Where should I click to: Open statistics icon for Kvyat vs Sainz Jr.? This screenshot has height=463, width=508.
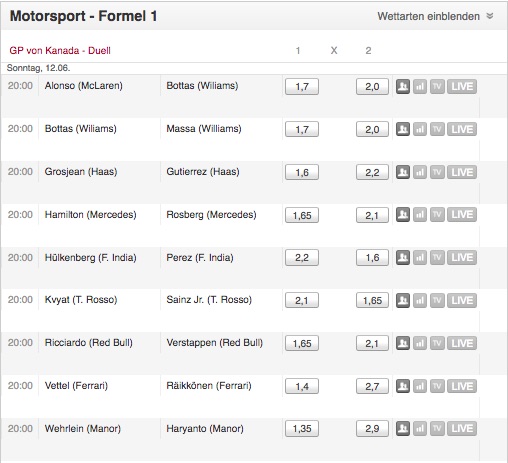coord(420,300)
